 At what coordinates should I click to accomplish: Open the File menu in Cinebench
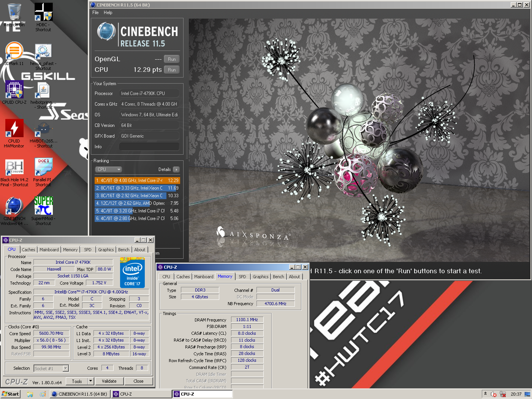point(95,13)
